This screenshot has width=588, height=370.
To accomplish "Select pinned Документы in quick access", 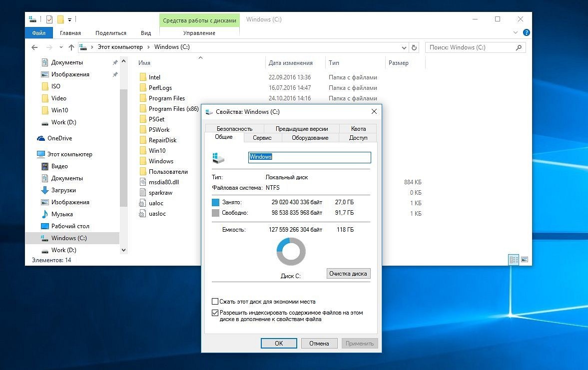I will coord(67,62).
